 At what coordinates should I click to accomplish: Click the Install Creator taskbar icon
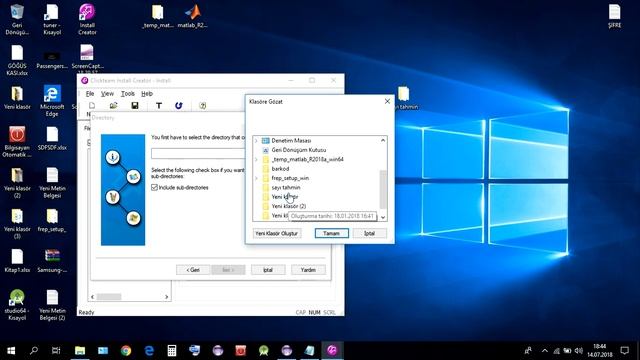click(x=332, y=351)
